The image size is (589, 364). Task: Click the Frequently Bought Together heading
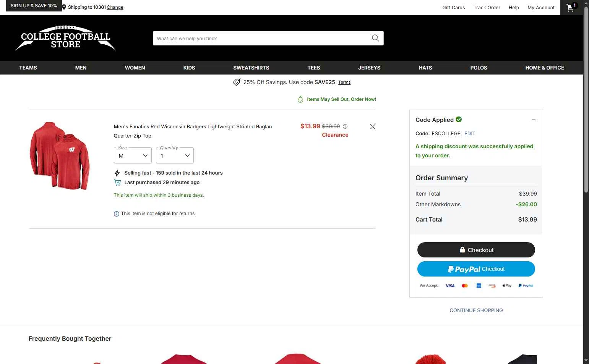[70, 339]
